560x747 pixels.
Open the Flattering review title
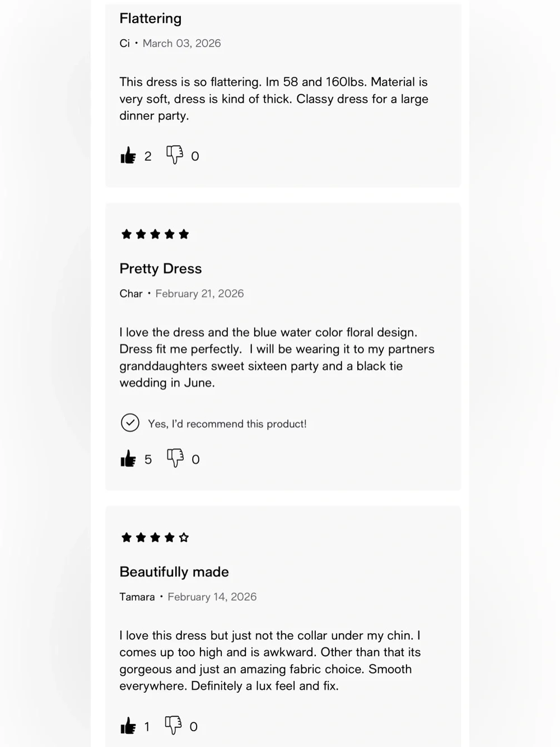click(x=151, y=18)
